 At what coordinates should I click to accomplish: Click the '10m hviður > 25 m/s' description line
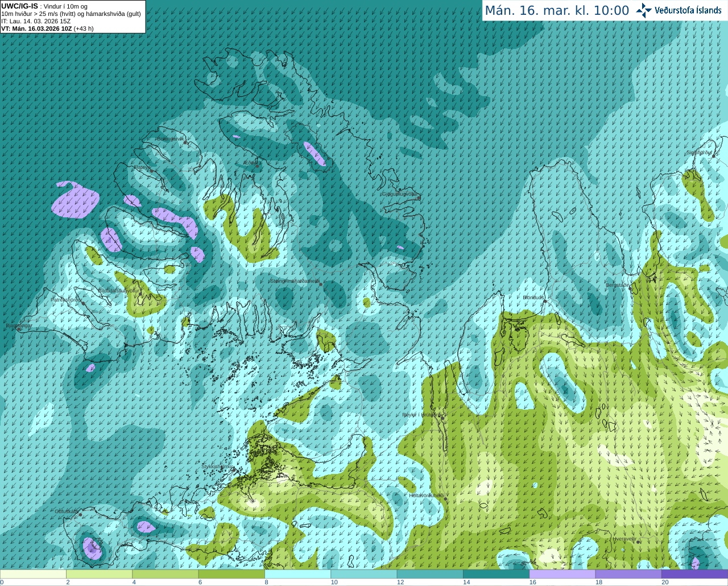click(x=71, y=14)
